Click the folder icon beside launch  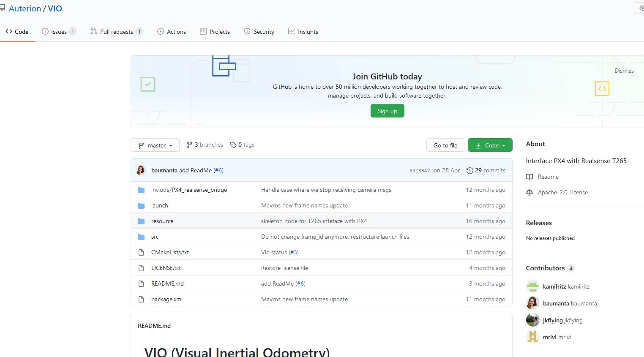pos(141,206)
